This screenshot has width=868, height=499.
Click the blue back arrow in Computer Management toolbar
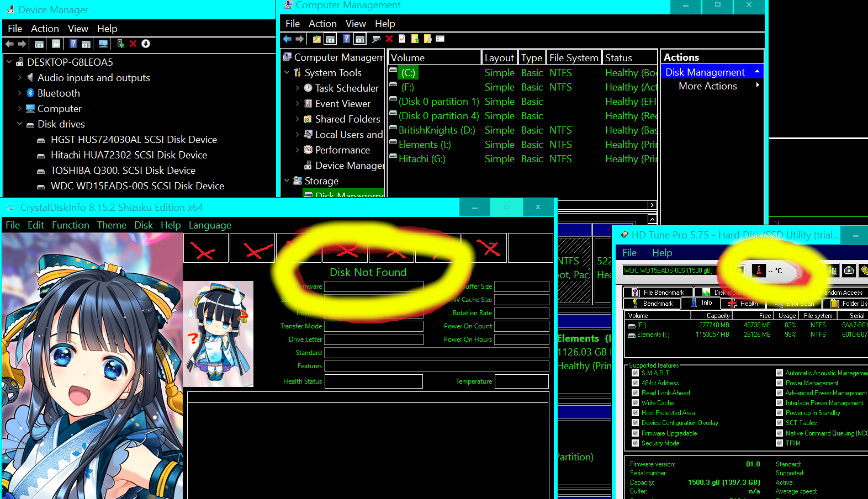click(287, 39)
